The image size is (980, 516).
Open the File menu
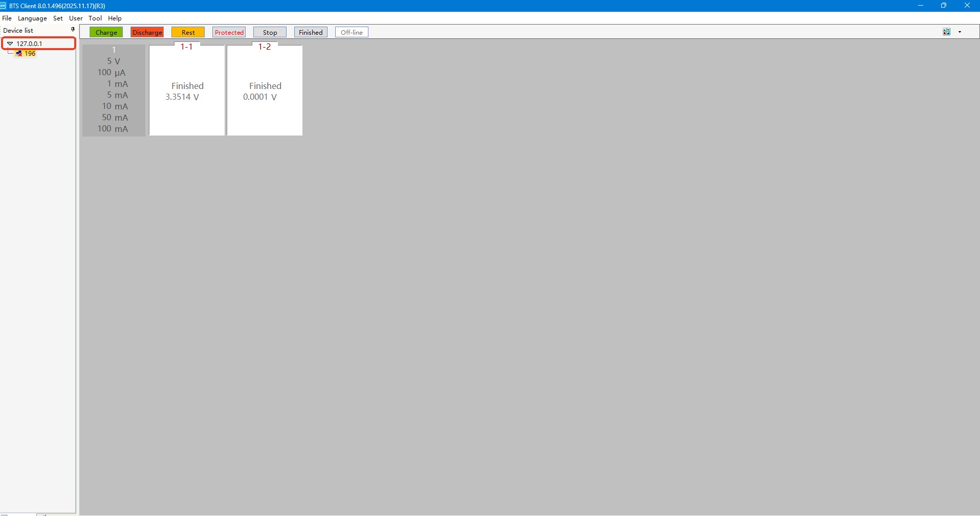click(7, 18)
